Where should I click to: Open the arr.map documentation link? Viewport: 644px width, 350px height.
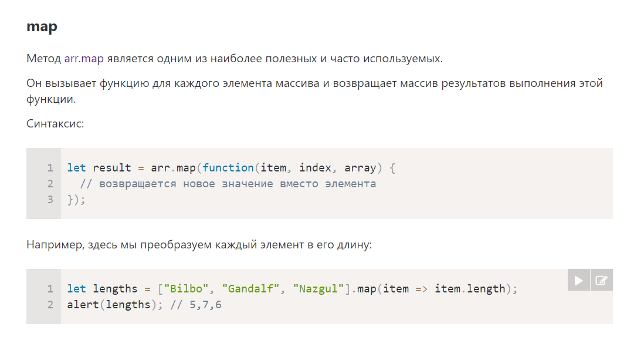point(84,58)
